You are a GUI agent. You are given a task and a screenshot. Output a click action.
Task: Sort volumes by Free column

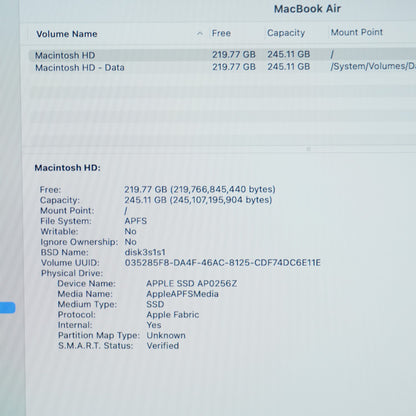221,33
